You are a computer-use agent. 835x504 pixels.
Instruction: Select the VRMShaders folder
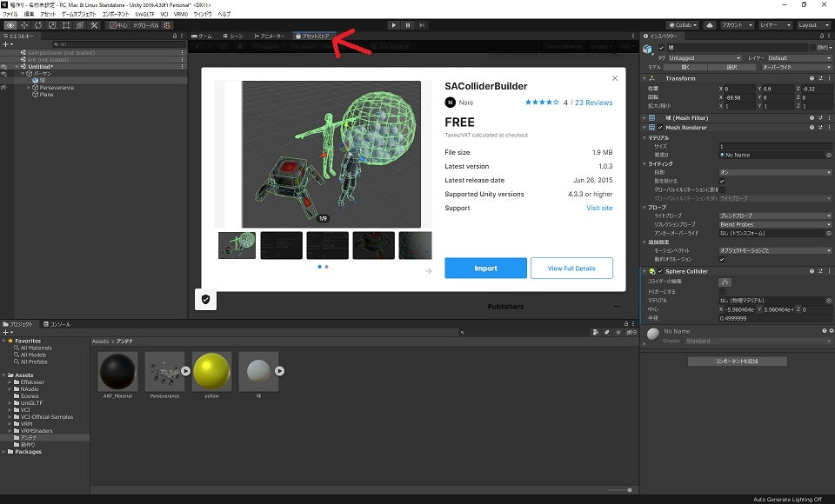tap(37, 430)
